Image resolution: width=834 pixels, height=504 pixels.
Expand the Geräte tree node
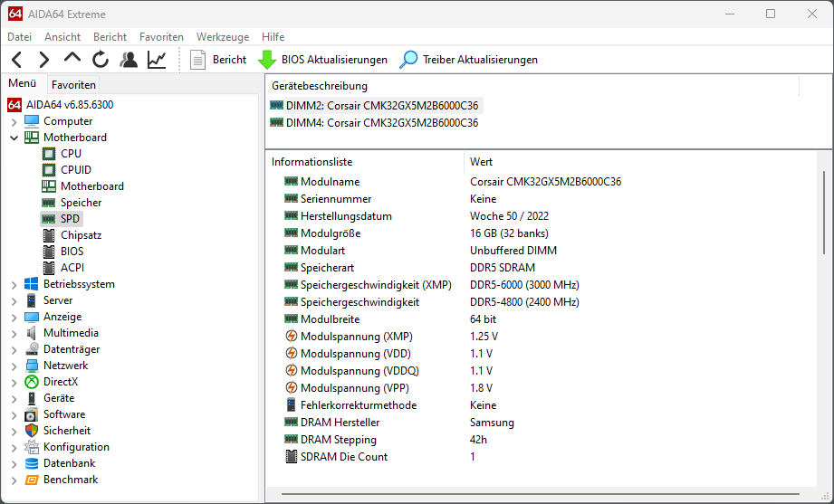(x=14, y=399)
